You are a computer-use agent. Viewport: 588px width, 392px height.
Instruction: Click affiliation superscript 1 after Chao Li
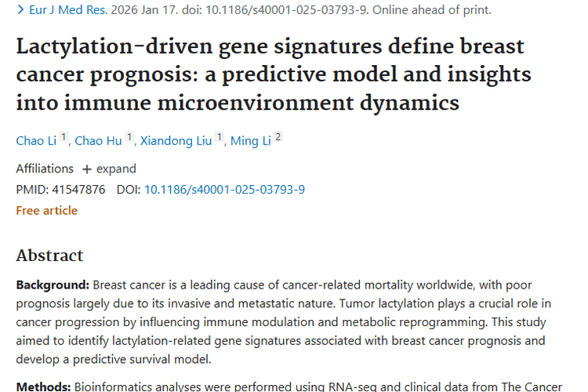[64, 138]
